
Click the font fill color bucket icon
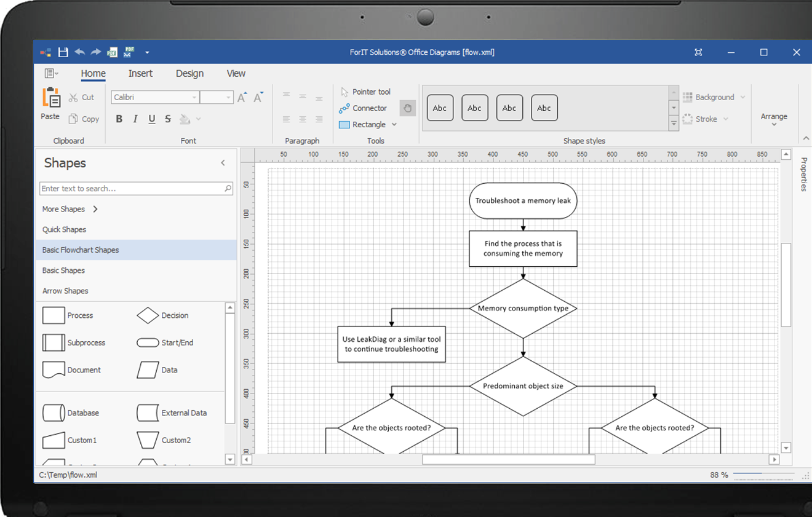[x=185, y=119]
